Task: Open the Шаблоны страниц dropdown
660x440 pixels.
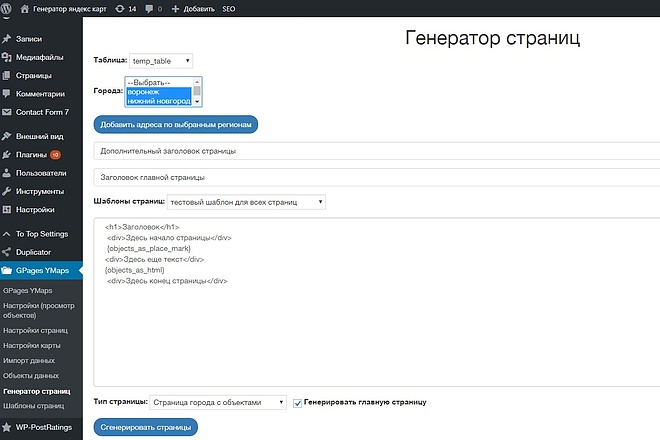Action: coord(246,202)
